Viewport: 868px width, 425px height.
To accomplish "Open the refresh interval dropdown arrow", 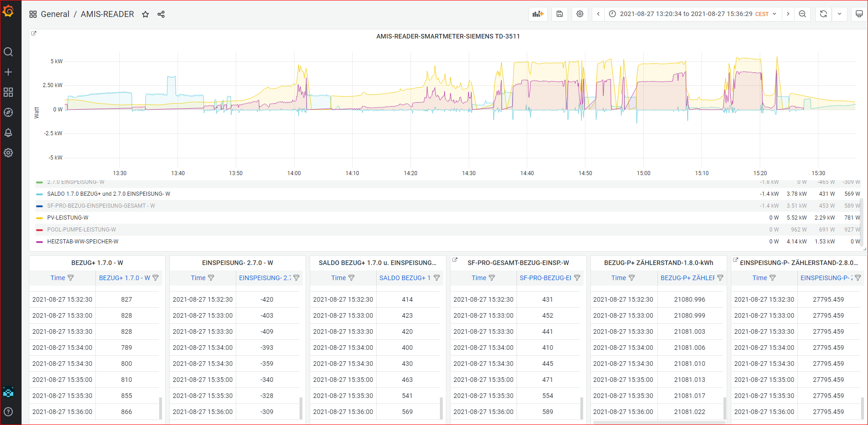I will pyautogui.click(x=840, y=14).
